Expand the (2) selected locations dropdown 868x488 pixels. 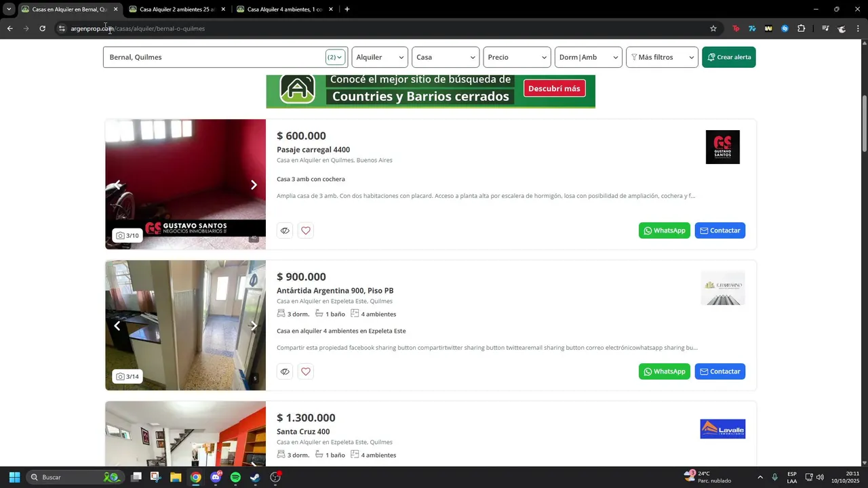336,57
